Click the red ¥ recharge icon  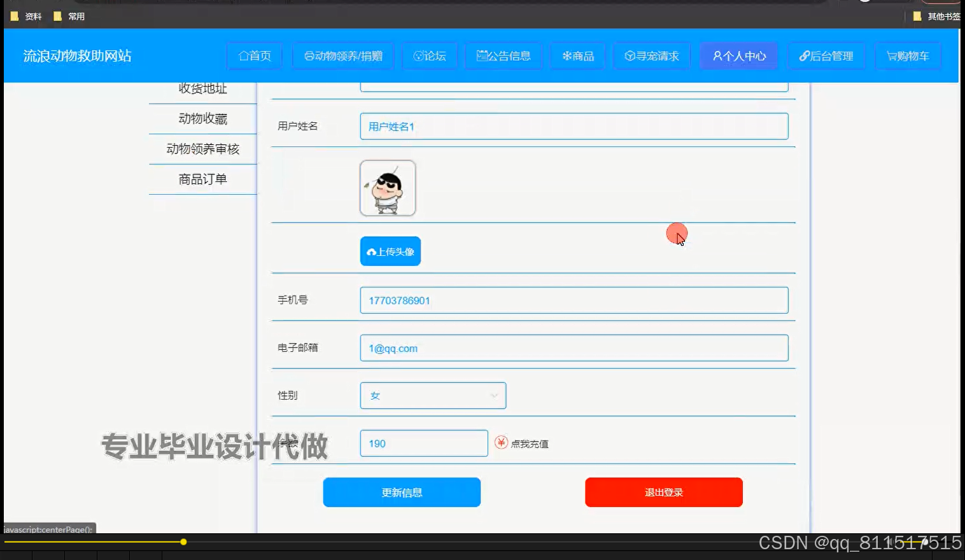[501, 442]
